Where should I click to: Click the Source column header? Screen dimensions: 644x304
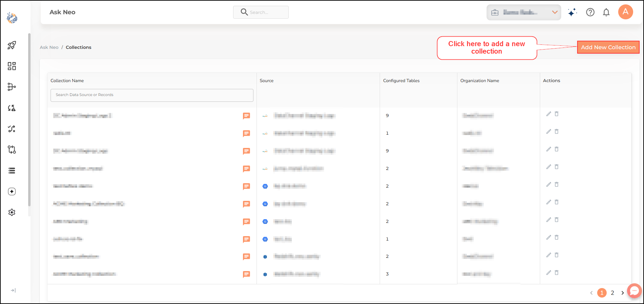267,80
